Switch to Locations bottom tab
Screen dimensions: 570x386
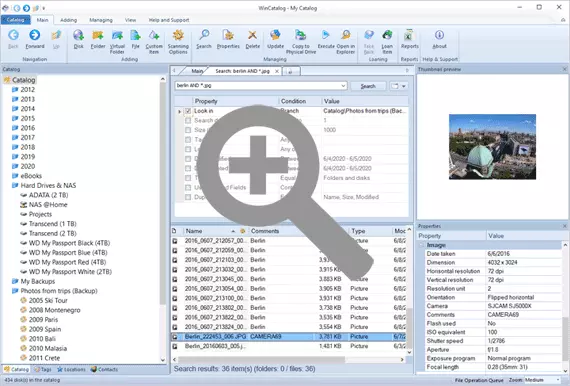tap(71, 369)
